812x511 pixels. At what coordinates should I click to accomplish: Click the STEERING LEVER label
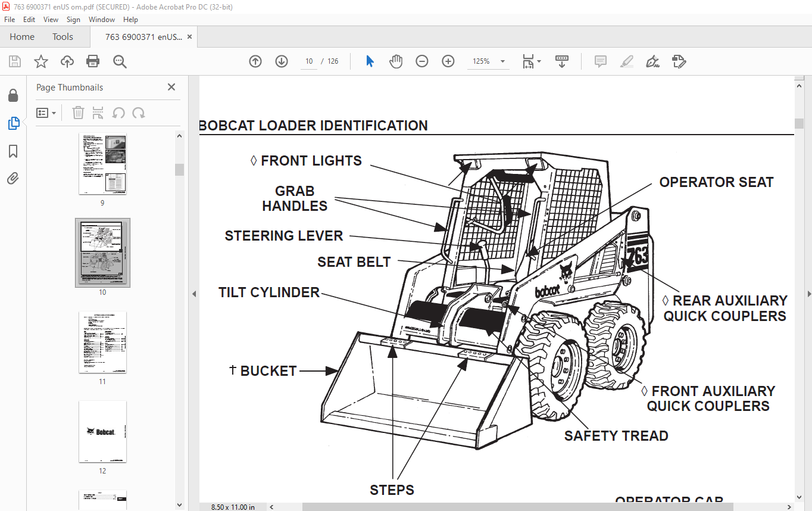pyautogui.click(x=284, y=236)
